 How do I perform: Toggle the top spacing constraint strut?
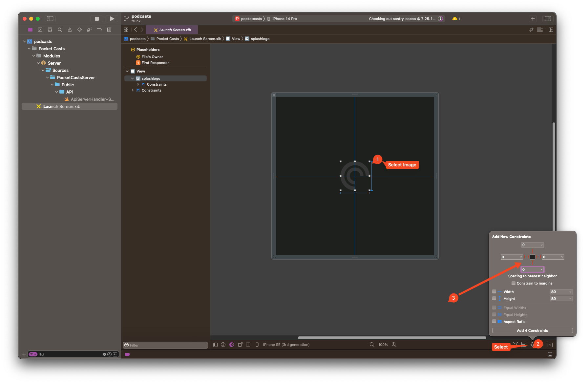(533, 251)
